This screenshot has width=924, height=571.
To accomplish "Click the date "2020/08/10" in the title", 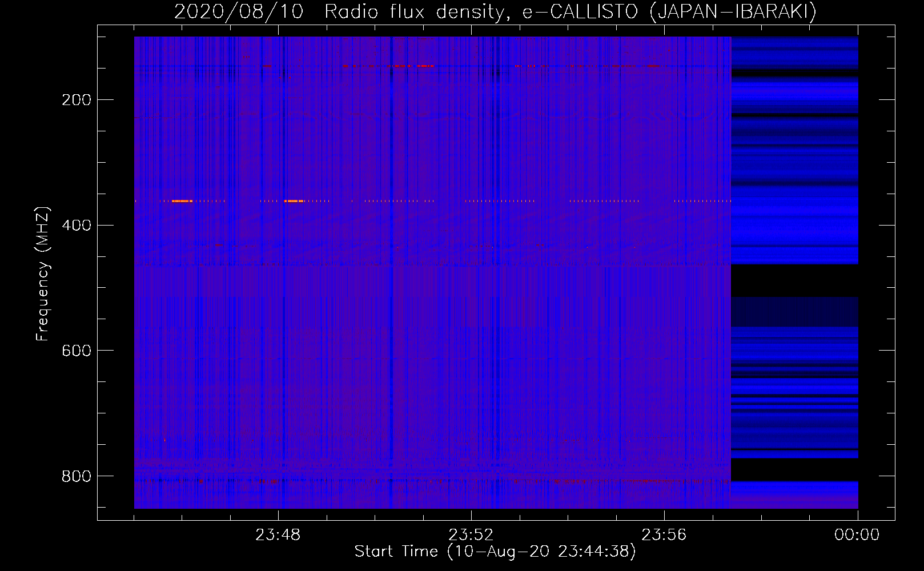I will 239,11.
